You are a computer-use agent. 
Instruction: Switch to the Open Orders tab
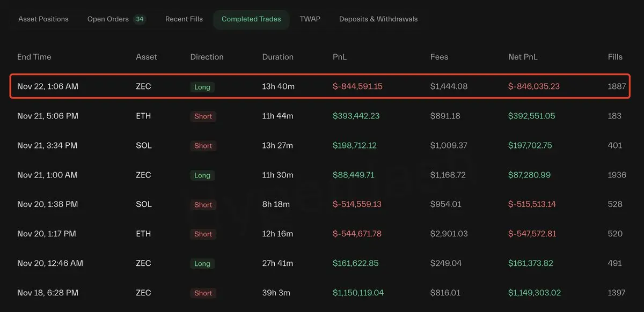click(x=108, y=19)
